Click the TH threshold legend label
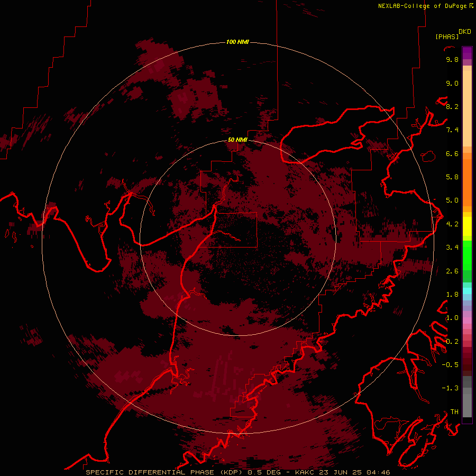The height and width of the screenshot is (476, 476). pyautogui.click(x=454, y=412)
